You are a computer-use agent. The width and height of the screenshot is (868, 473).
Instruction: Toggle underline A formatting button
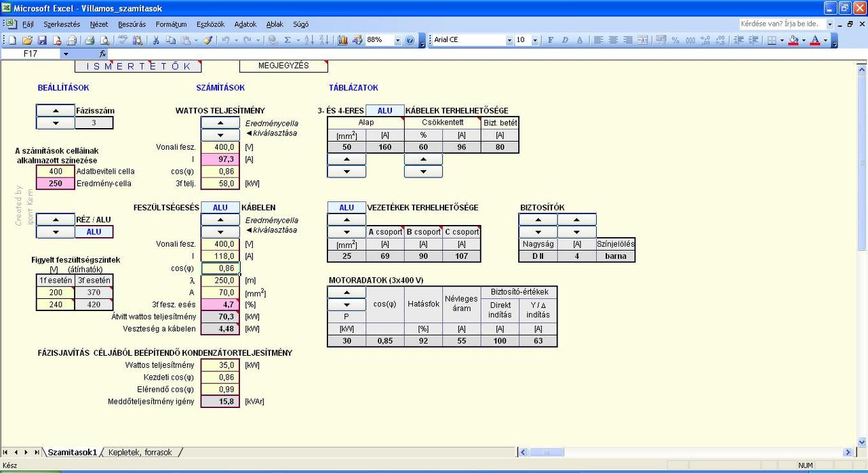point(580,40)
